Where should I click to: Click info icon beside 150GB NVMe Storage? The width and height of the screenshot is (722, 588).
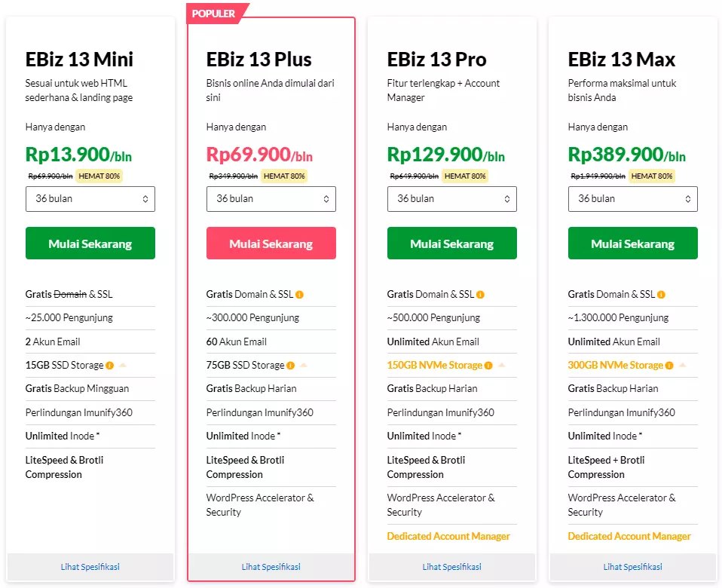coord(488,364)
